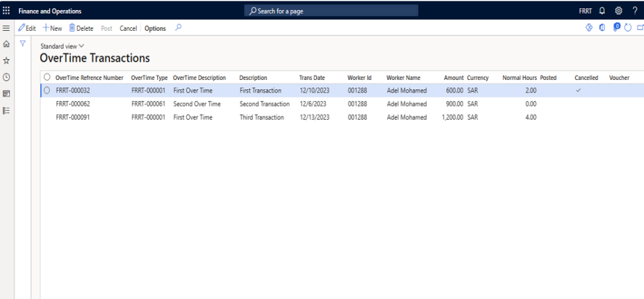This screenshot has height=299, width=644.
Task: Open Workspaces icon in the sidebar
Action: 6,94
